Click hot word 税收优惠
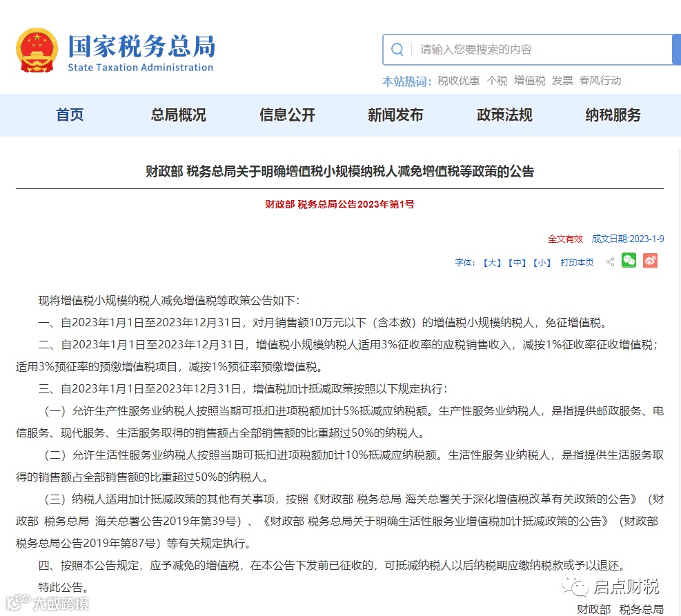The image size is (681, 616). 459,81
